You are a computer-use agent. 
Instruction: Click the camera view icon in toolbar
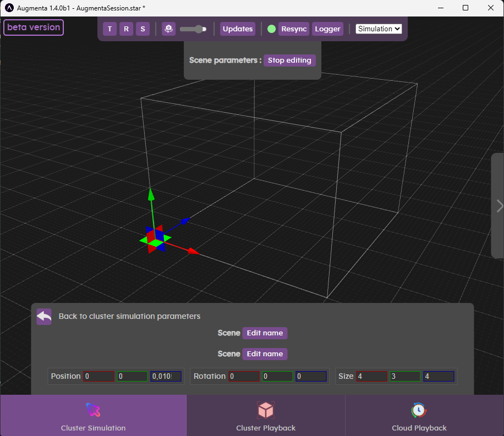[x=168, y=29]
